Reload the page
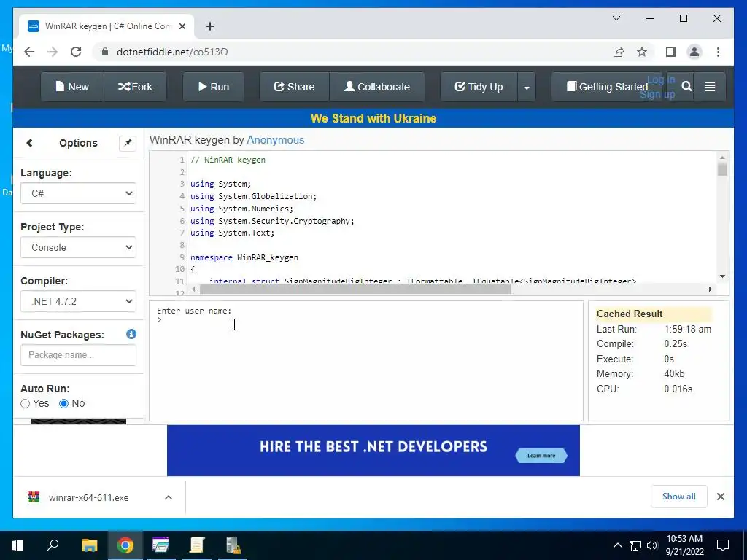 pos(76,52)
